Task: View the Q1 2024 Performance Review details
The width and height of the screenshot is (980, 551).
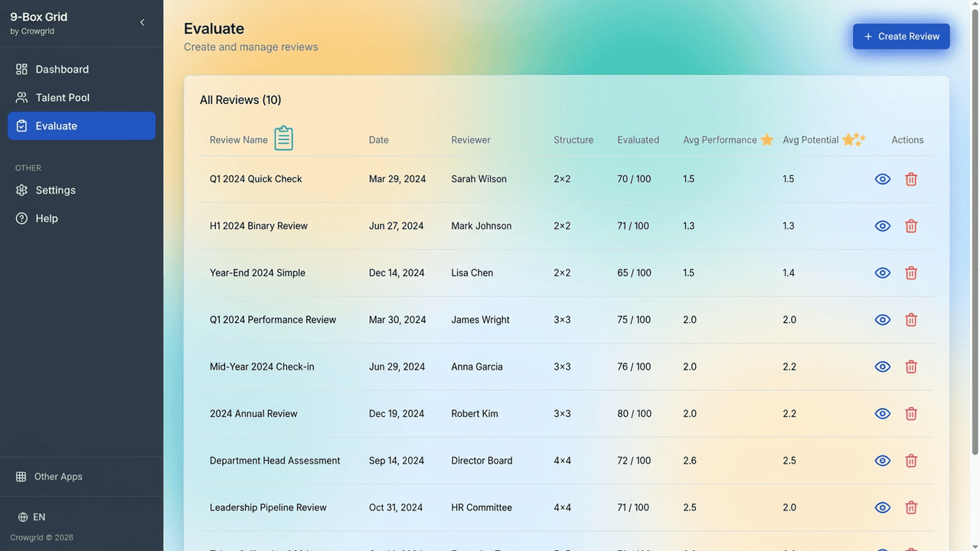Action: pos(883,320)
